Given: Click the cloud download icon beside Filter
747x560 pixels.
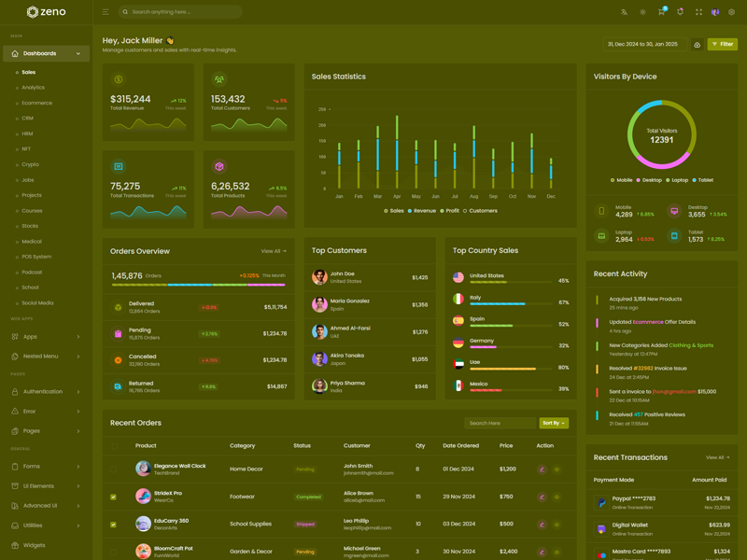Looking at the screenshot, I should pos(697,44).
